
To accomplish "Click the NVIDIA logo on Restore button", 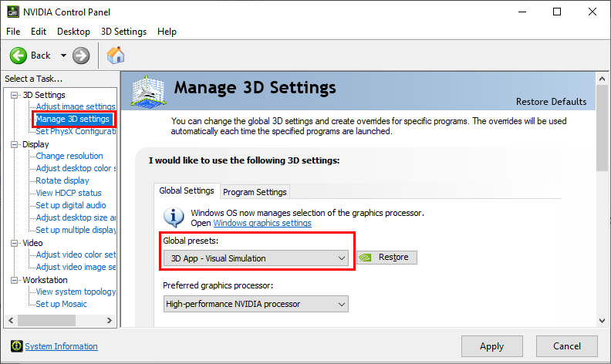I will (366, 258).
